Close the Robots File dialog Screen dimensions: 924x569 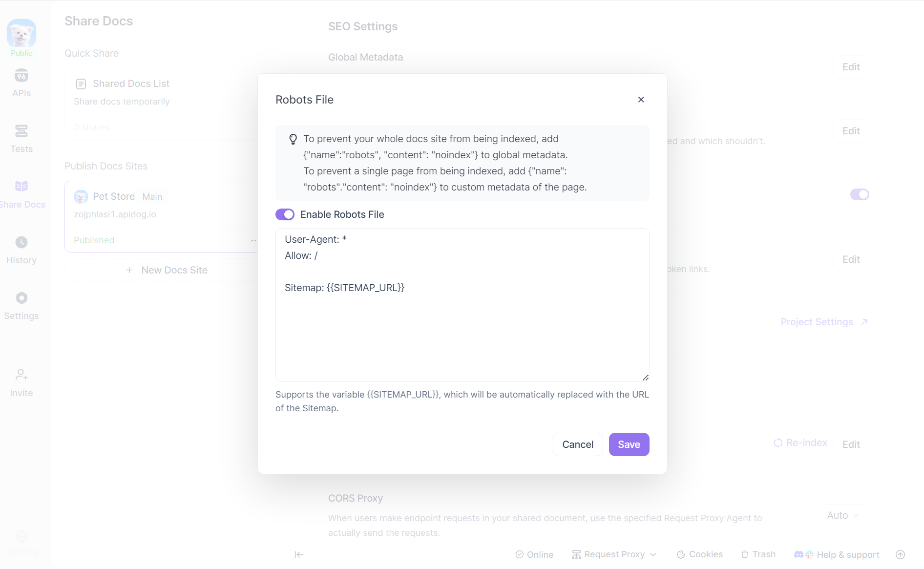point(641,100)
